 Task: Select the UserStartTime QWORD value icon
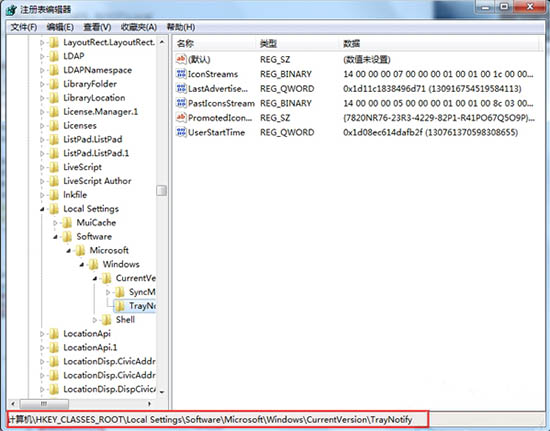pyautogui.click(x=181, y=132)
